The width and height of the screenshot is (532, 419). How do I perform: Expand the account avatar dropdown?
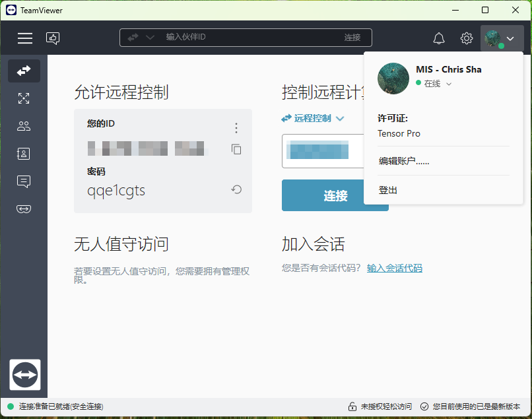[502, 38]
